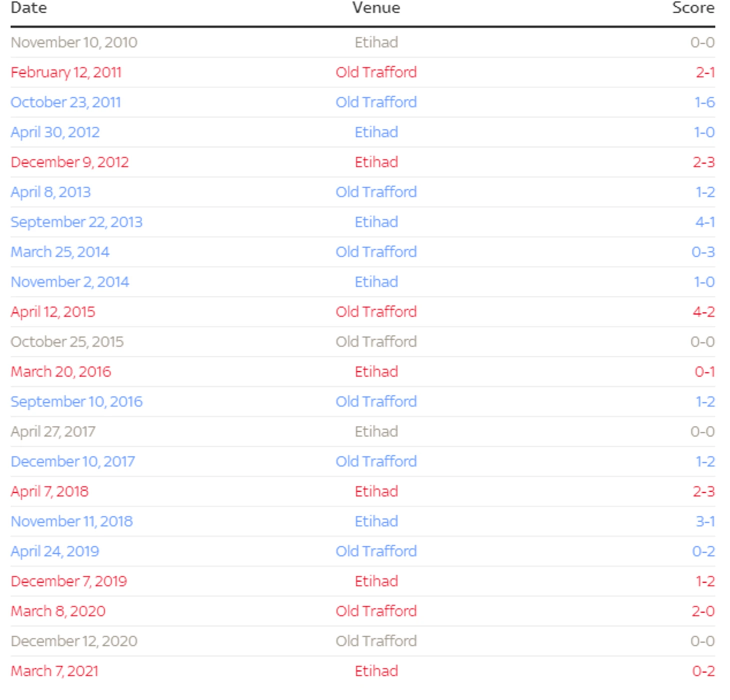The height and width of the screenshot is (700, 730).
Task: Click the 1-6 score for October 23, 2011
Action: (x=704, y=102)
